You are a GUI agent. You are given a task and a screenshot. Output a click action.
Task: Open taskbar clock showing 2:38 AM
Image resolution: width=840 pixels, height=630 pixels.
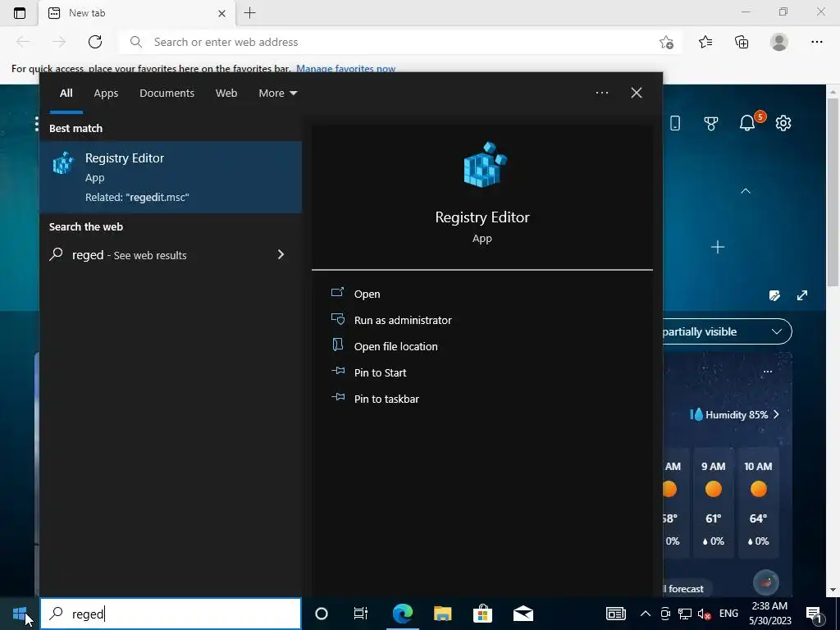pyautogui.click(x=769, y=614)
